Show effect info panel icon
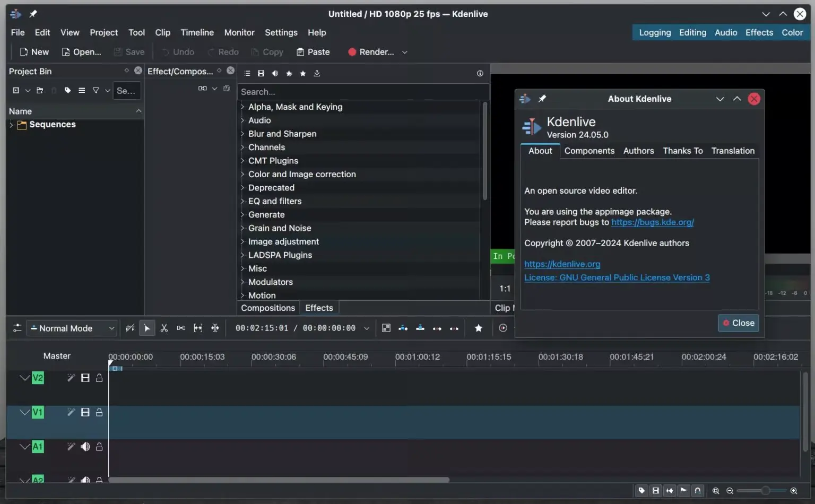 480,73
